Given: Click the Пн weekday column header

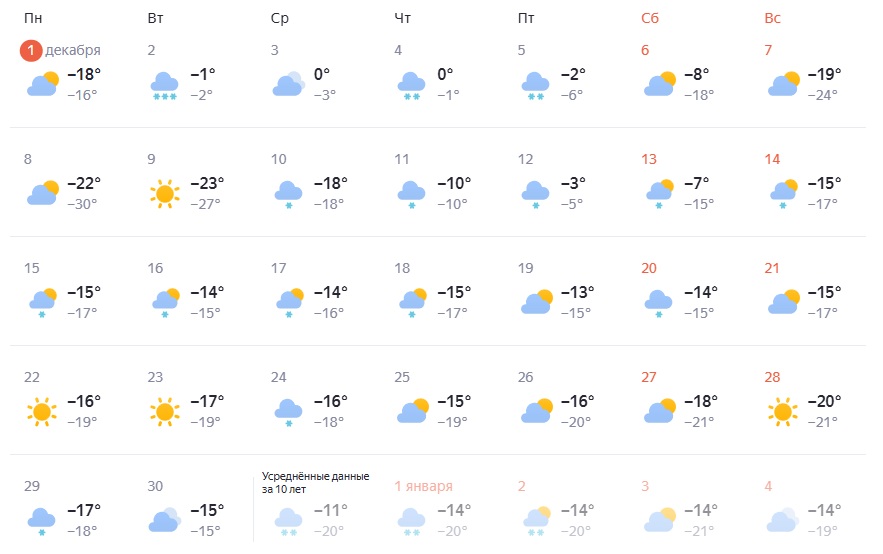Looking at the screenshot, I should (x=33, y=18).
